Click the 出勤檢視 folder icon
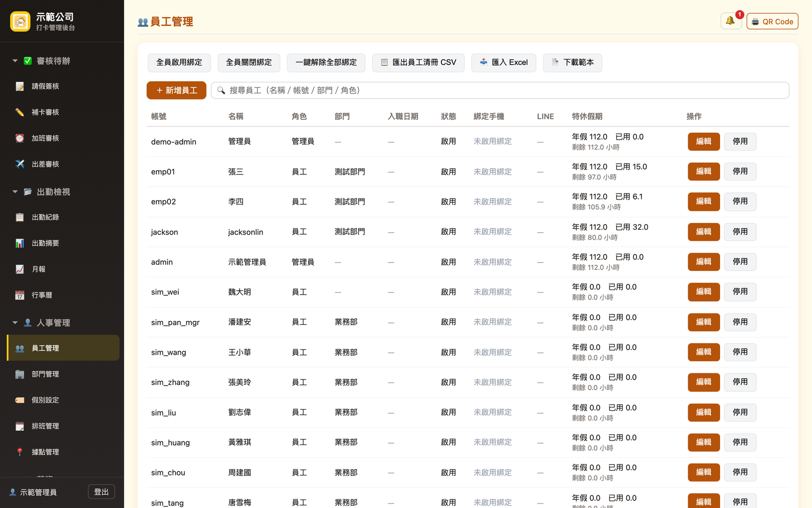Screen dimensions: 812x508 point(28,192)
